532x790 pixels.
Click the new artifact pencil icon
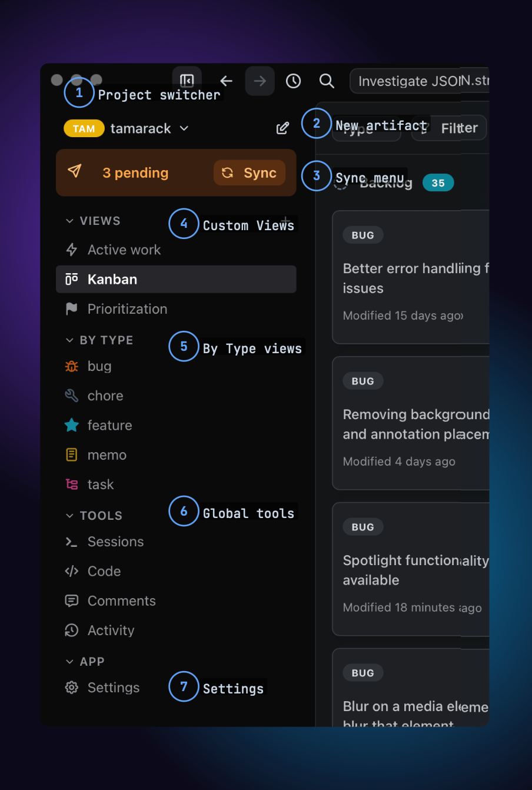coord(282,128)
